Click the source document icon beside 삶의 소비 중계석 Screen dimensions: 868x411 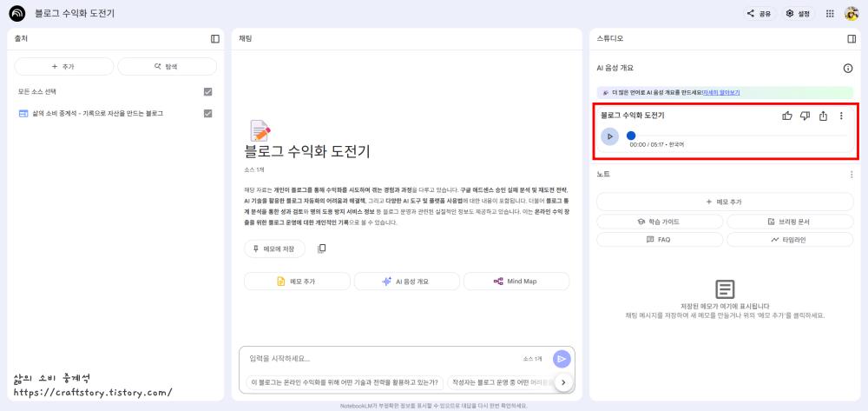(x=23, y=114)
